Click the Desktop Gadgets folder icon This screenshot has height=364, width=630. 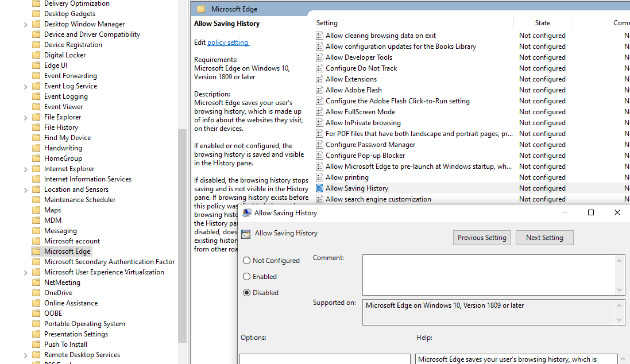point(36,14)
